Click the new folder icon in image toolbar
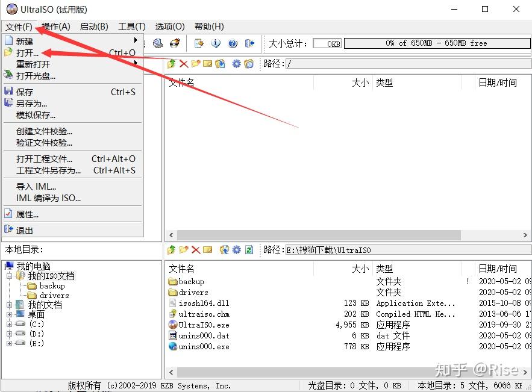 tap(195, 63)
